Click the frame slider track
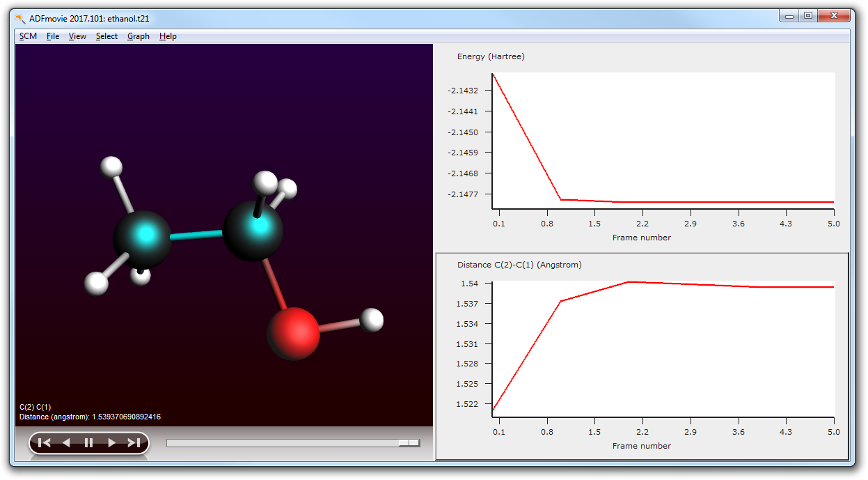This screenshot has width=868, height=480. [293, 442]
